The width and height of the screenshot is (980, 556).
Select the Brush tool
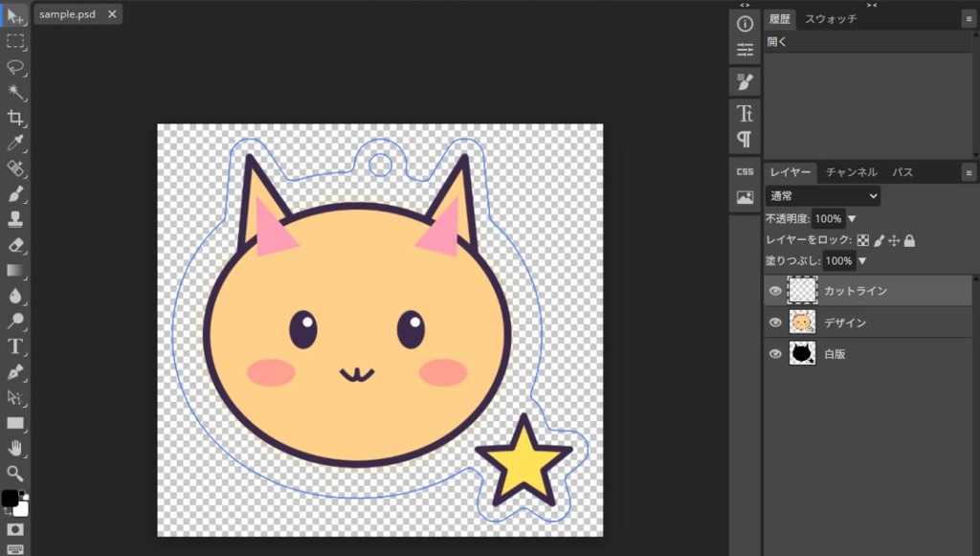point(15,194)
